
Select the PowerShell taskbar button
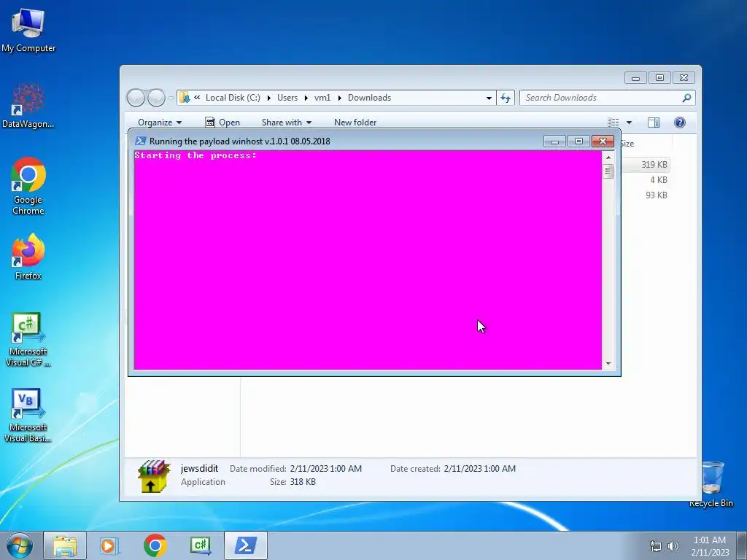(246, 545)
